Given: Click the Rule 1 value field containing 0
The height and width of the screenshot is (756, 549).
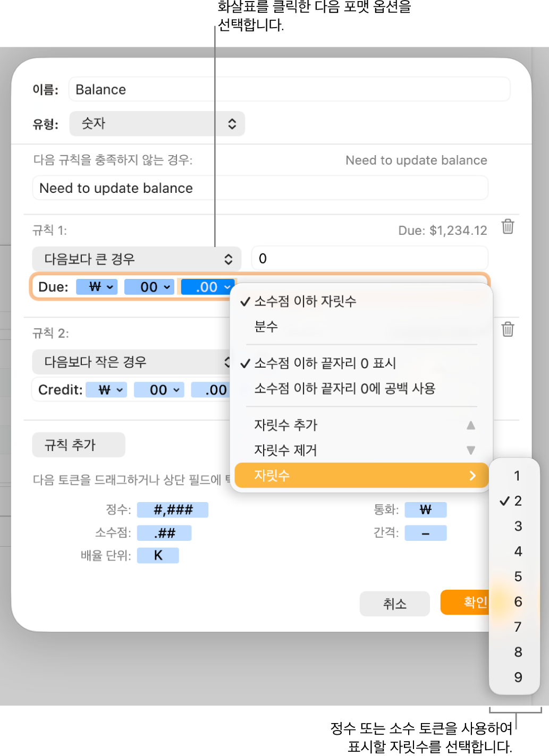Looking at the screenshot, I should pos(370,259).
